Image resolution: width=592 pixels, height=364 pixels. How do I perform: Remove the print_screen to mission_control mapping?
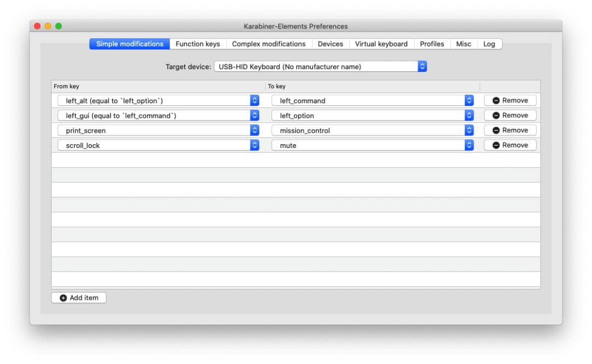(510, 130)
